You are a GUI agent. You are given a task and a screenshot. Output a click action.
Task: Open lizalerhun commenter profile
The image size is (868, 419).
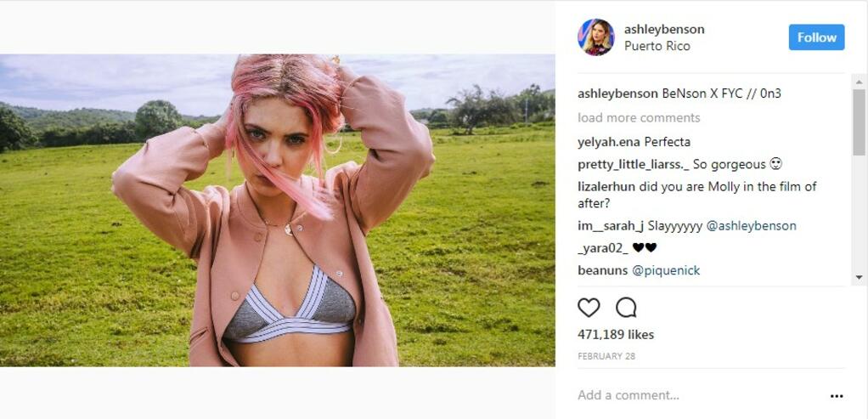[x=606, y=187]
